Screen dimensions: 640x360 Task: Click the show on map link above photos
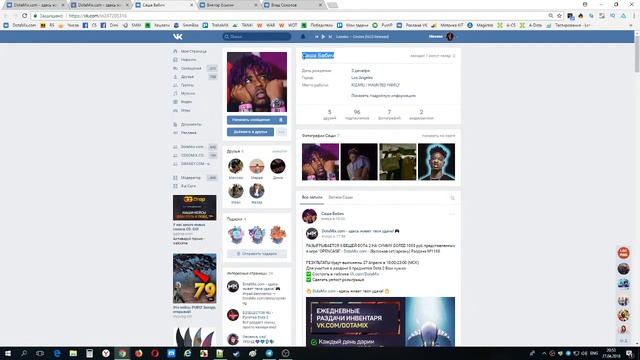[438, 136]
